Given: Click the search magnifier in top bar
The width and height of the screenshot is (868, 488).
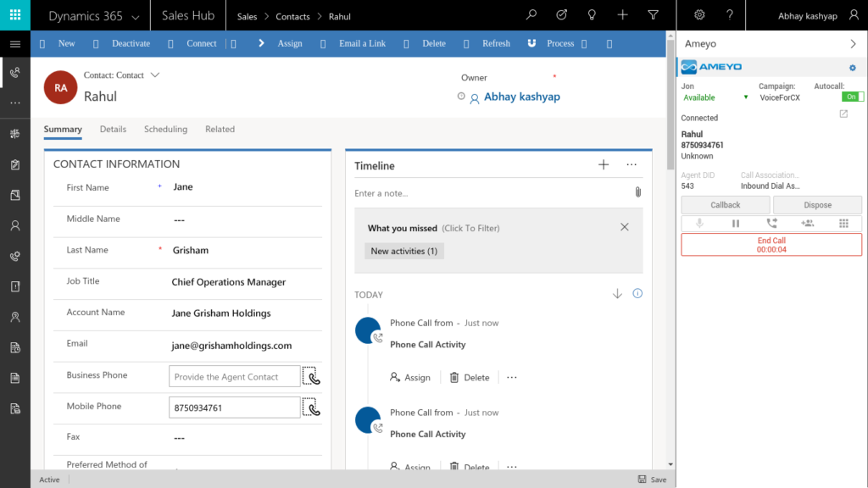Looking at the screenshot, I should 531,15.
